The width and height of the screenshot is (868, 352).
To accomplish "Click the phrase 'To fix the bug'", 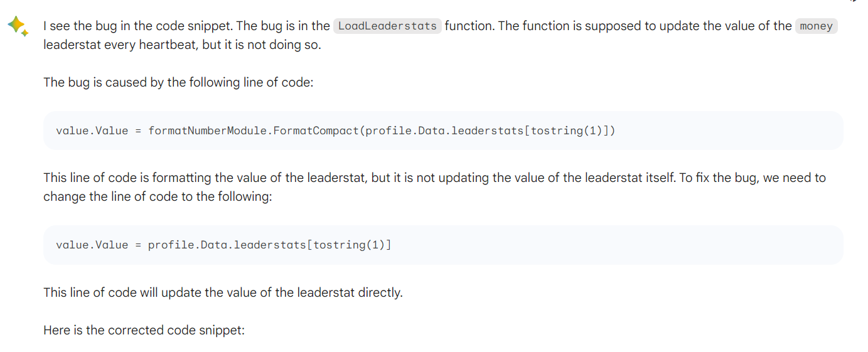I will (x=719, y=178).
